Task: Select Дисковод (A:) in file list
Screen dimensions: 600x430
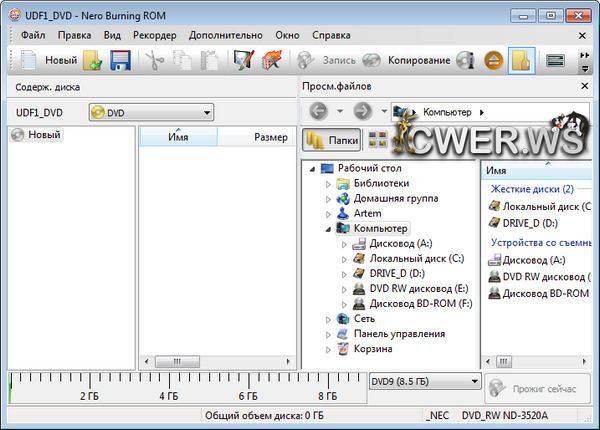Action: (527, 260)
